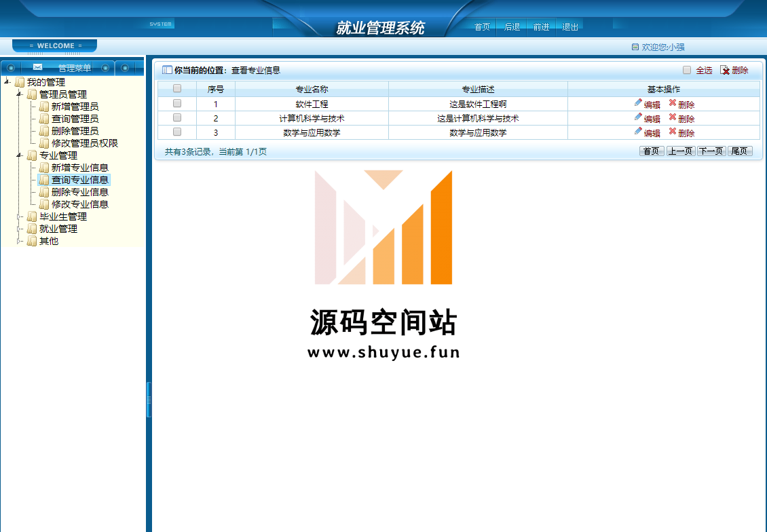Click the envelope icon in 管理菜单 bar
The height and width of the screenshot is (532, 767).
coord(37,67)
